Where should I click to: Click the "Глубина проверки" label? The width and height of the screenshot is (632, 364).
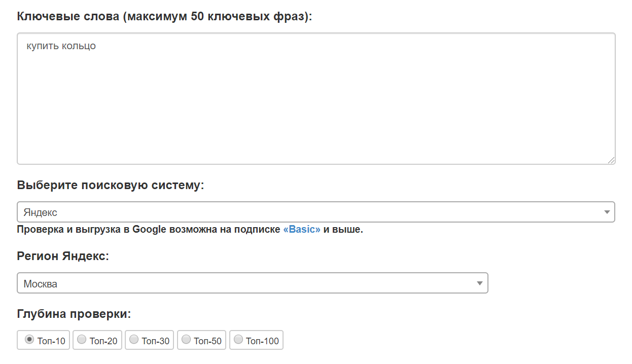click(74, 314)
